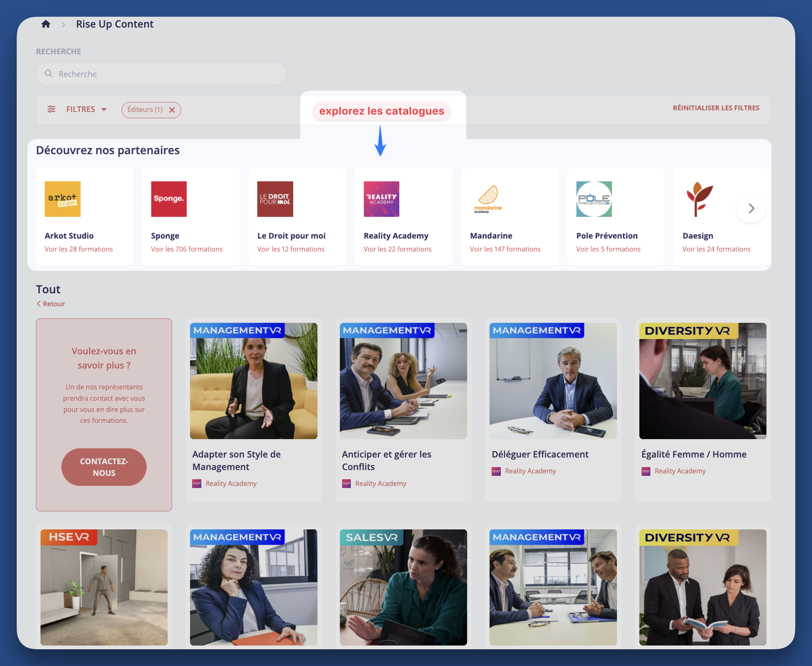Click the search magnifier icon
812x666 pixels.
click(49, 74)
